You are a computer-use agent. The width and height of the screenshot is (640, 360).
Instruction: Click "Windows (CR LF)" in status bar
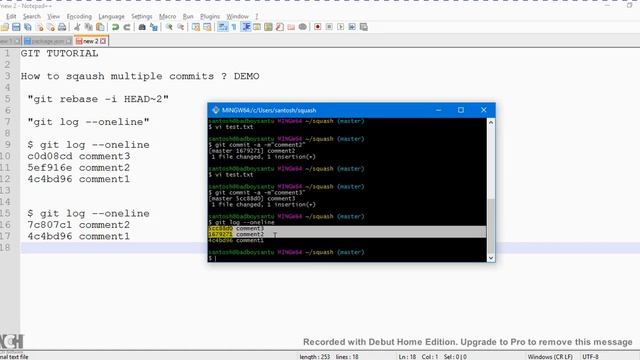(x=550, y=357)
